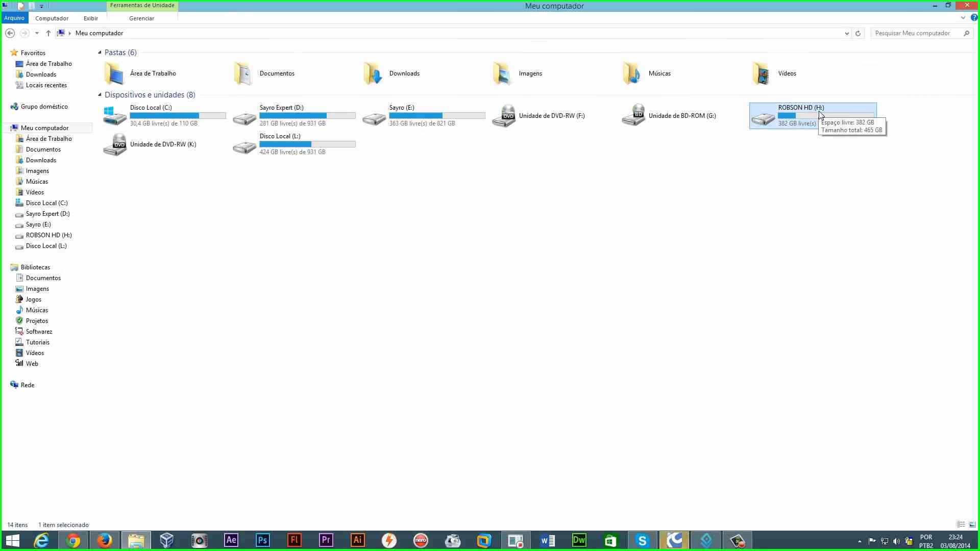Select ROBSON HD (H:) drive icon
This screenshot has height=551, width=980.
[763, 118]
